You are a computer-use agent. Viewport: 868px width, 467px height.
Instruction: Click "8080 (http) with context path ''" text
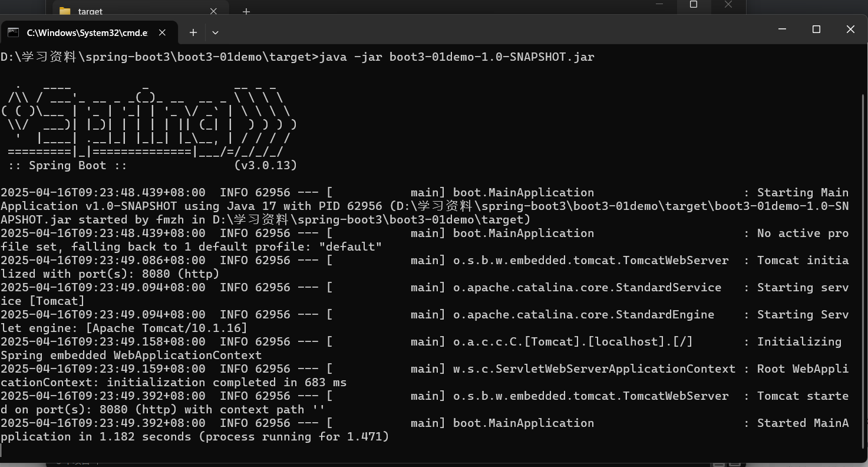pos(213,410)
